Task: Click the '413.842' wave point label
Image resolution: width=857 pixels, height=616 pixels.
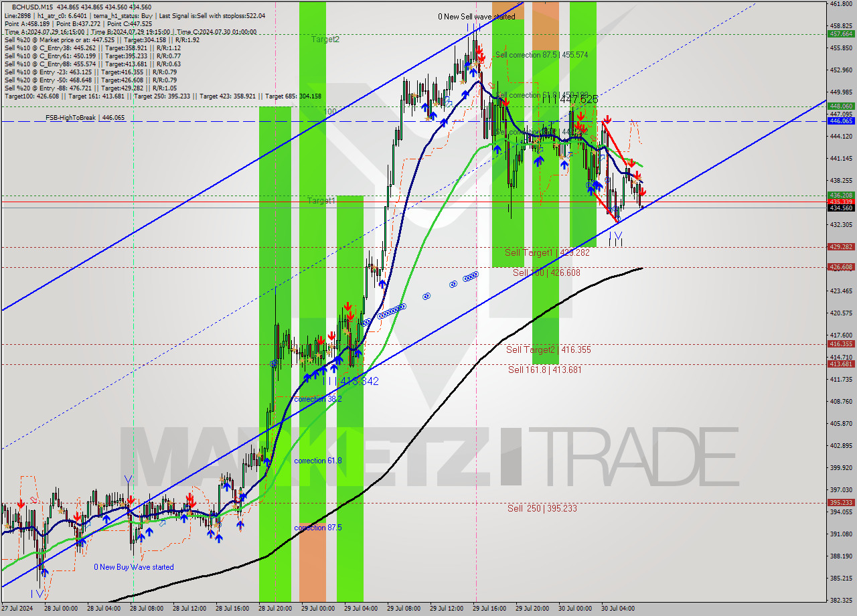Action: [360, 381]
